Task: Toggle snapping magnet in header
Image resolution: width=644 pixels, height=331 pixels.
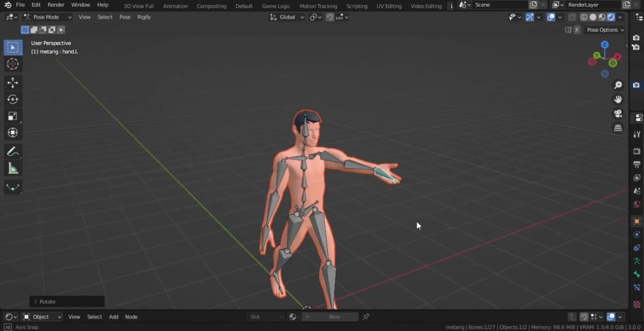Action: pos(330,17)
